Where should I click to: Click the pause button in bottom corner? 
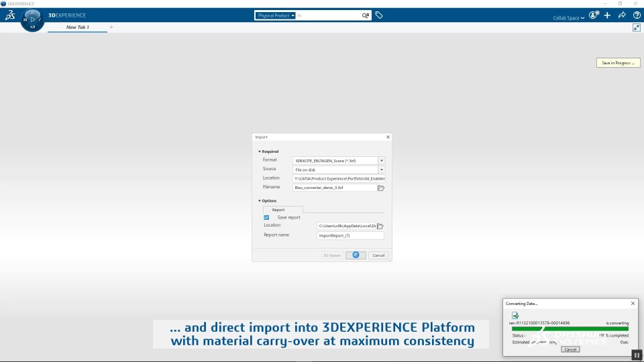pos(637,355)
